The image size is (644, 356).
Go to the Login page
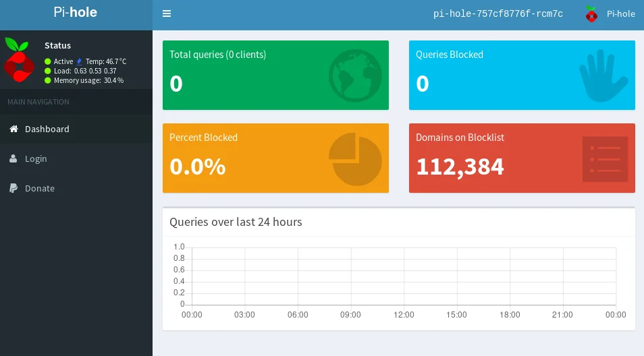coord(36,158)
